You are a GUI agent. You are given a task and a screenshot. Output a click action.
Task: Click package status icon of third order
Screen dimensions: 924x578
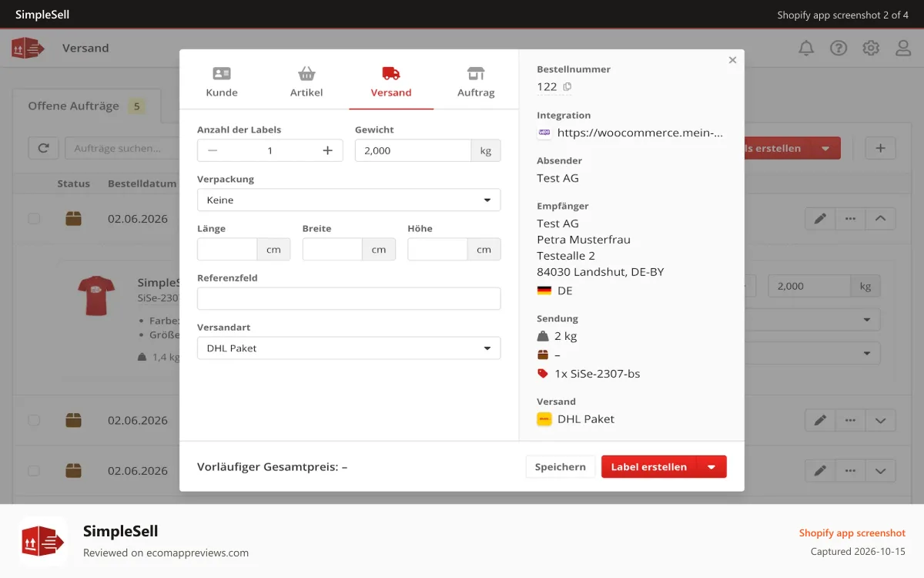tap(73, 470)
